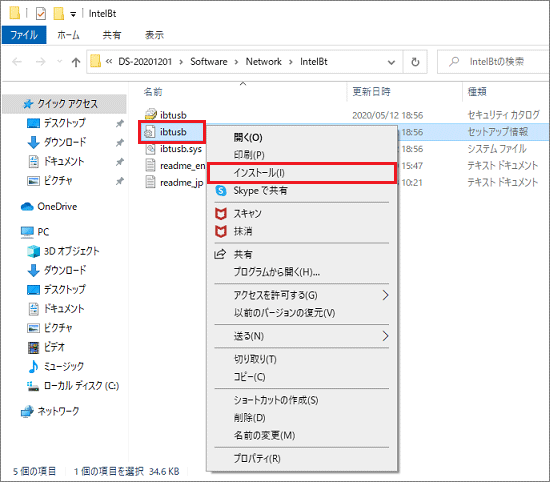550x482 pixels.
Task: Sort by the 種類 column header
Action: coord(477,92)
